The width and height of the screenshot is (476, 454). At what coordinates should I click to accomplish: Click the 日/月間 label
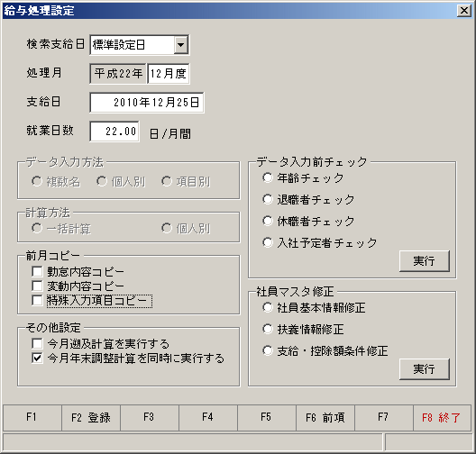[170, 133]
